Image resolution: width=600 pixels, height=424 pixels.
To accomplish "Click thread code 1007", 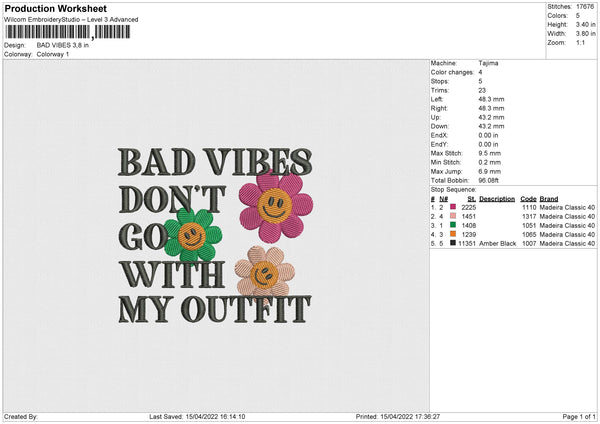I will pyautogui.click(x=529, y=243).
